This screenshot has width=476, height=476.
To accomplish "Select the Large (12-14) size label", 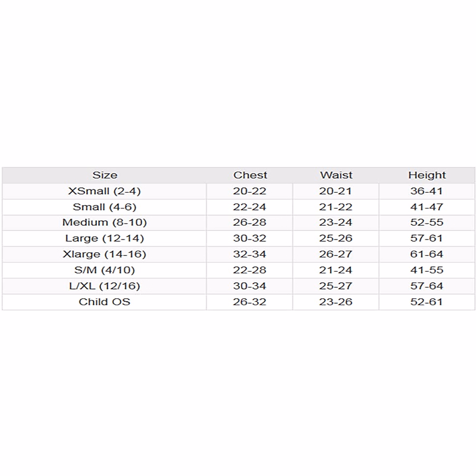I will tap(104, 238).
